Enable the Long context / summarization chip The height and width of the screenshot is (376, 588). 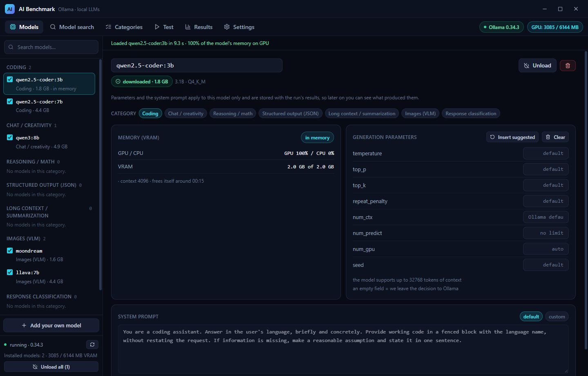point(362,114)
